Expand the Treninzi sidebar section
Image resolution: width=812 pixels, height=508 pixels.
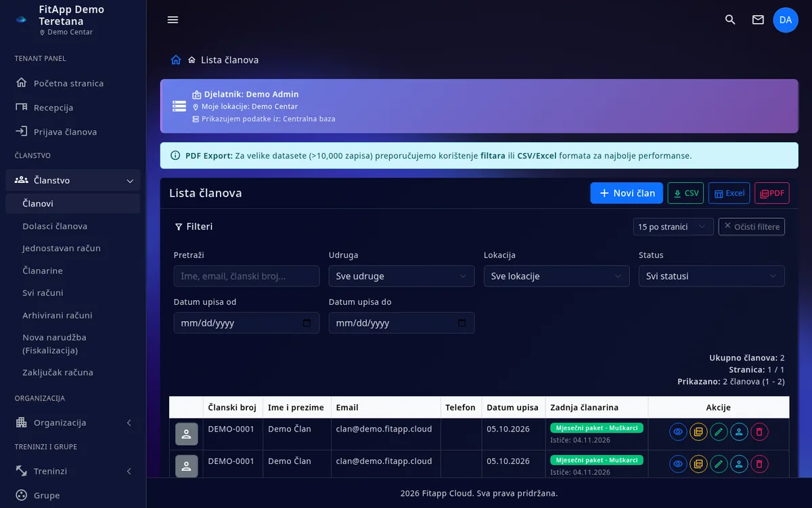pyautogui.click(x=73, y=471)
